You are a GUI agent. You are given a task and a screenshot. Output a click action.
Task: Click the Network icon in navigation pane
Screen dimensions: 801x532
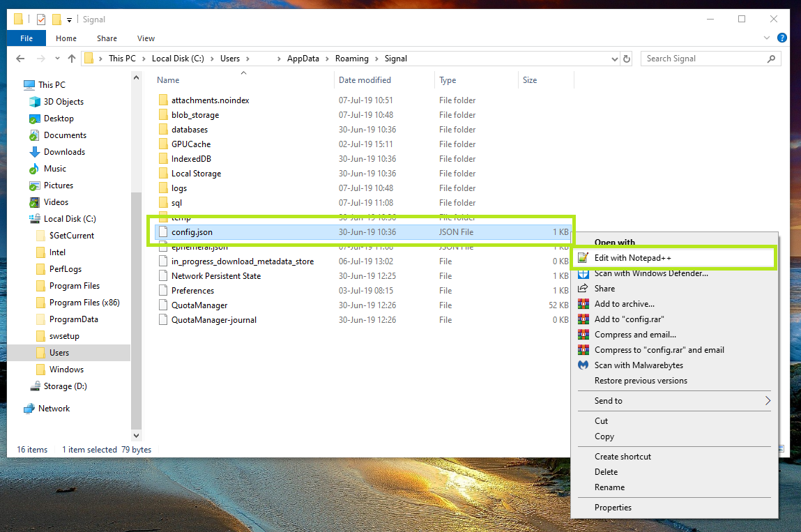29,409
